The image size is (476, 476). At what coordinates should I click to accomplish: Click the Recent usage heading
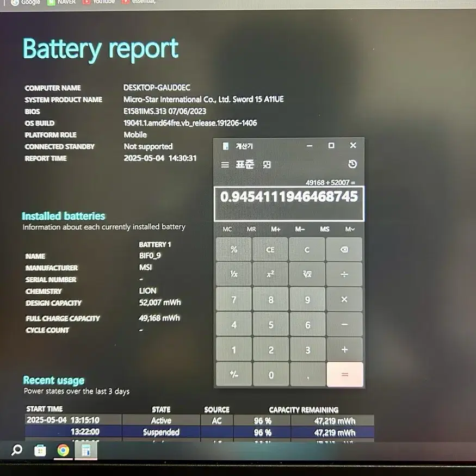point(54,380)
